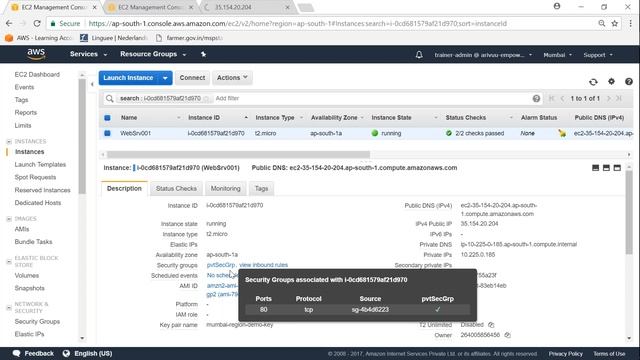
Task: Open the pvtSecGrp security group link
Action: pyautogui.click(x=221, y=265)
